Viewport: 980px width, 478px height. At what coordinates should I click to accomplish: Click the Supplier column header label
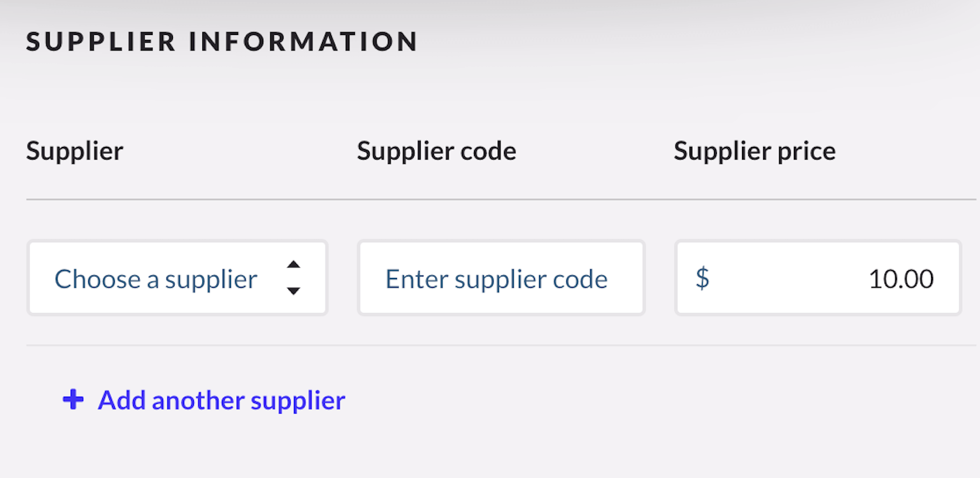pyautogui.click(x=75, y=150)
